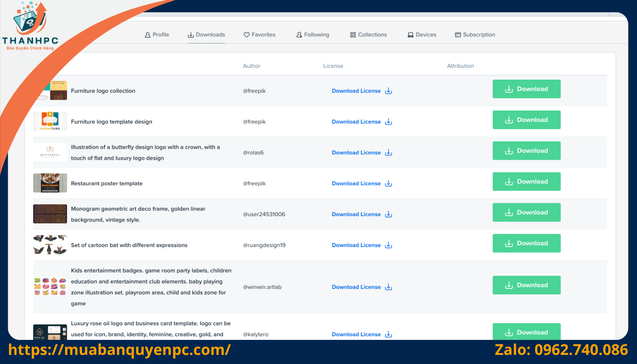The image size is (637, 364).
Task: Click Download License for cartoon bat set
Action: coord(356,245)
